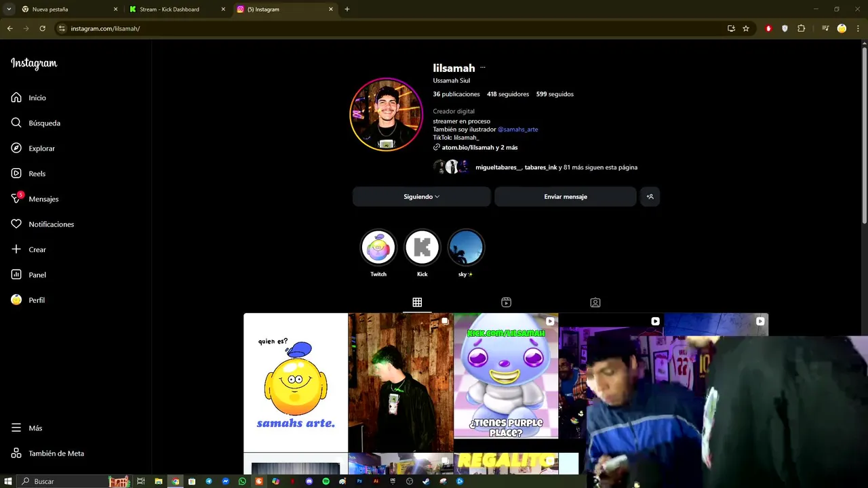Click Enviar mensaje button
Viewport: 868px width, 488px height.
click(566, 197)
